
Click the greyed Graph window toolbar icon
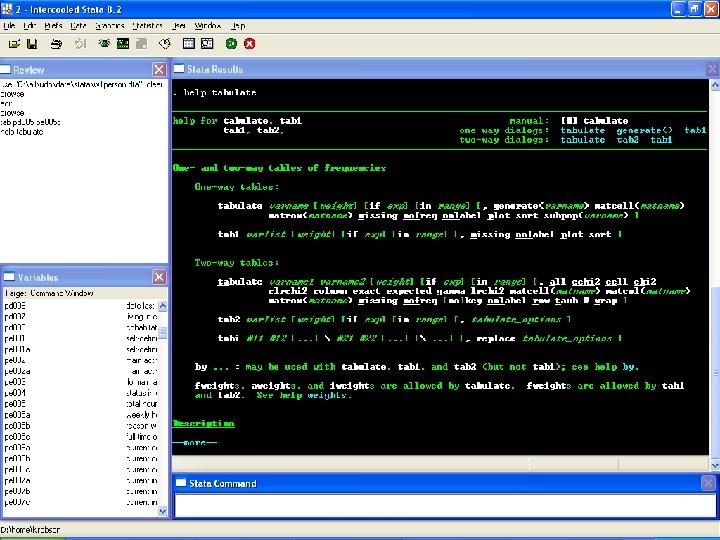point(141,44)
